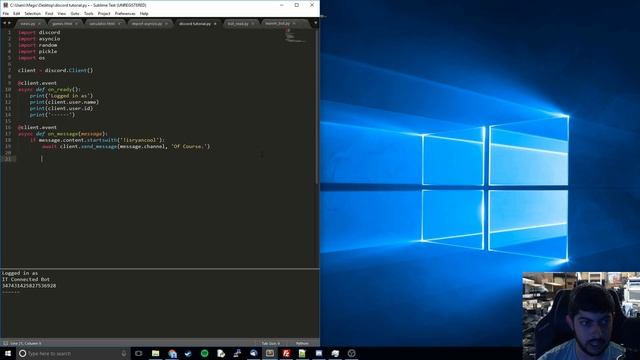Click the 'client = discord.Client()' line
This screenshot has height=360, width=640.
point(56,70)
